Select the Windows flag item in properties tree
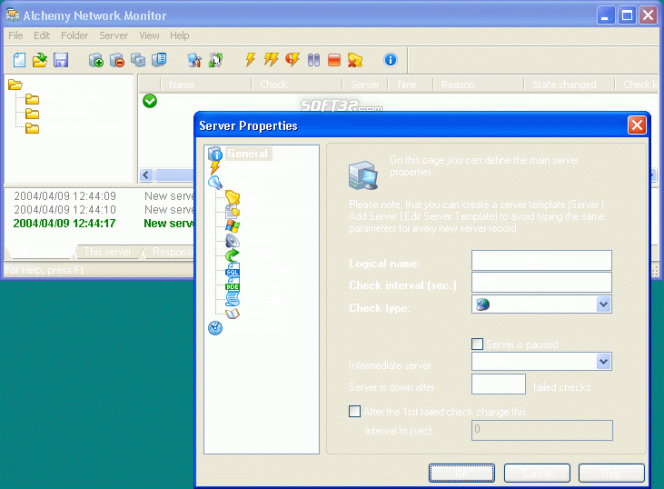The height and width of the screenshot is (489, 664). click(232, 226)
